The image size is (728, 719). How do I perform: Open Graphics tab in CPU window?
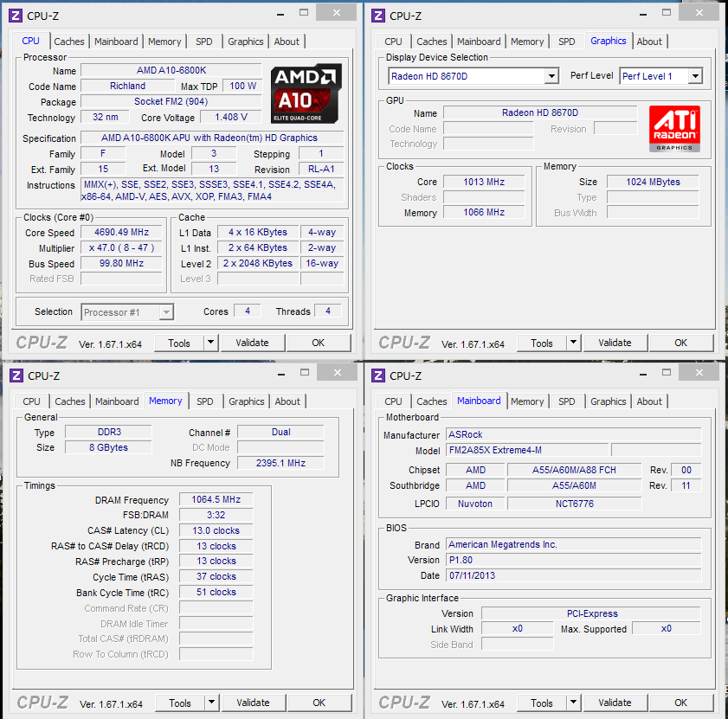(x=246, y=42)
